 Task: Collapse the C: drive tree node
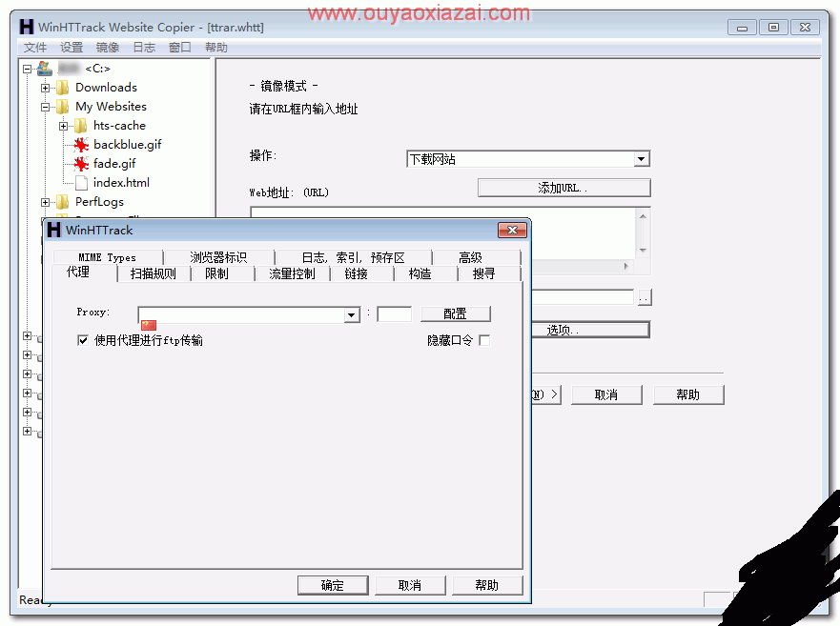(27, 69)
